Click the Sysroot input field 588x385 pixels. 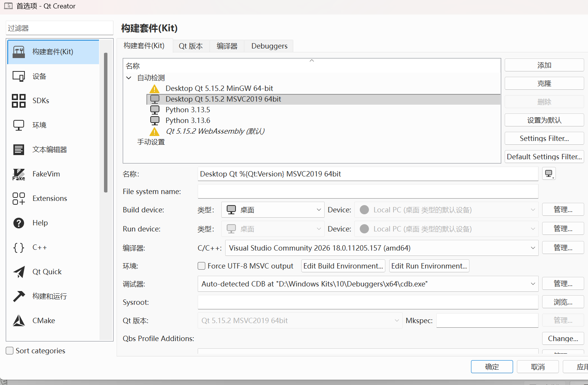(368, 302)
